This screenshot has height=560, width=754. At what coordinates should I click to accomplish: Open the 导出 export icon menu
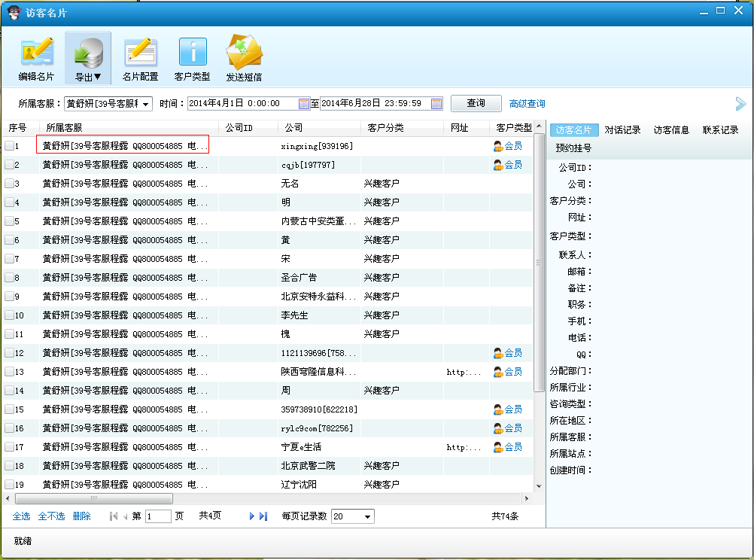pos(88,52)
